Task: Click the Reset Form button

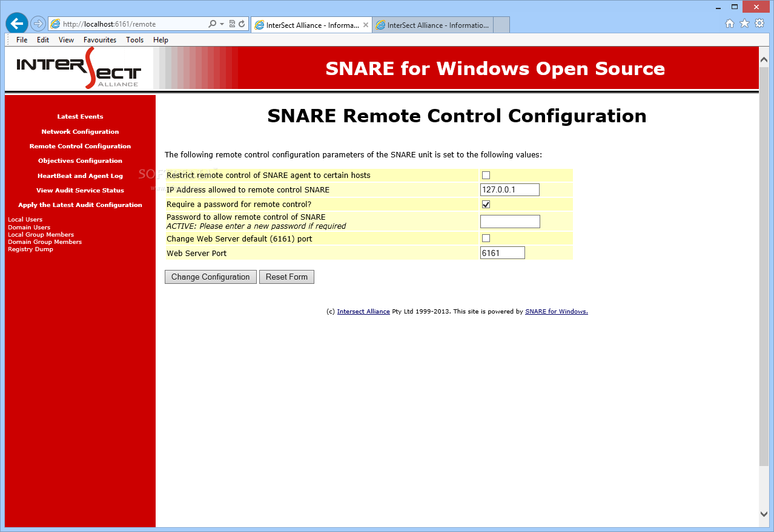Action: pyautogui.click(x=286, y=277)
